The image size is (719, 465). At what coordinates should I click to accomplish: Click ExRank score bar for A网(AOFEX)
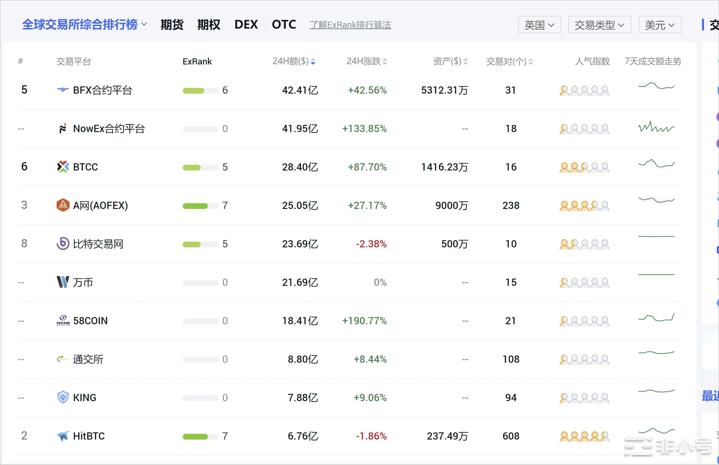point(200,205)
